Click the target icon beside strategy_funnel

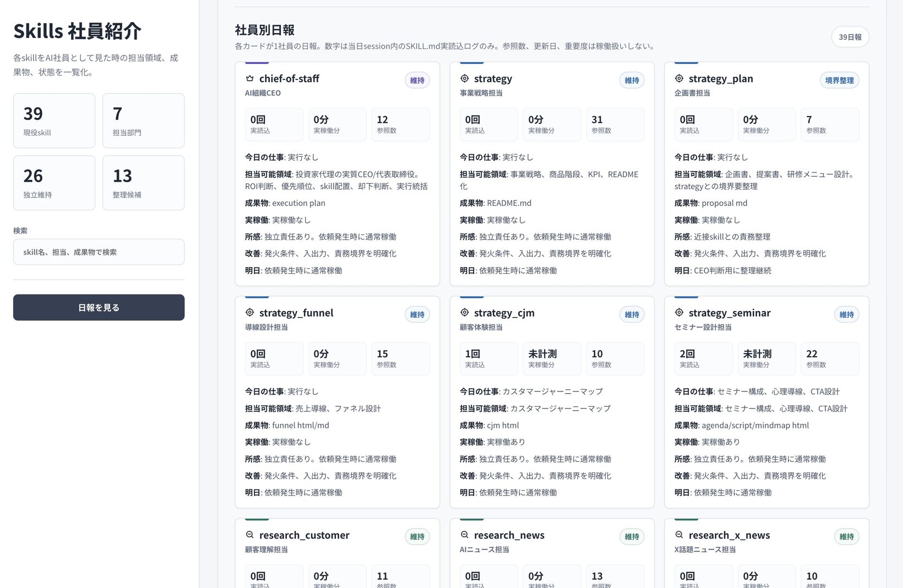point(250,312)
